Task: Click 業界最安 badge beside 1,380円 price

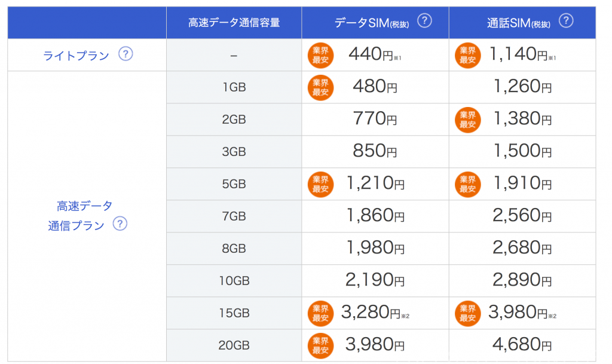Action: pyautogui.click(x=467, y=120)
